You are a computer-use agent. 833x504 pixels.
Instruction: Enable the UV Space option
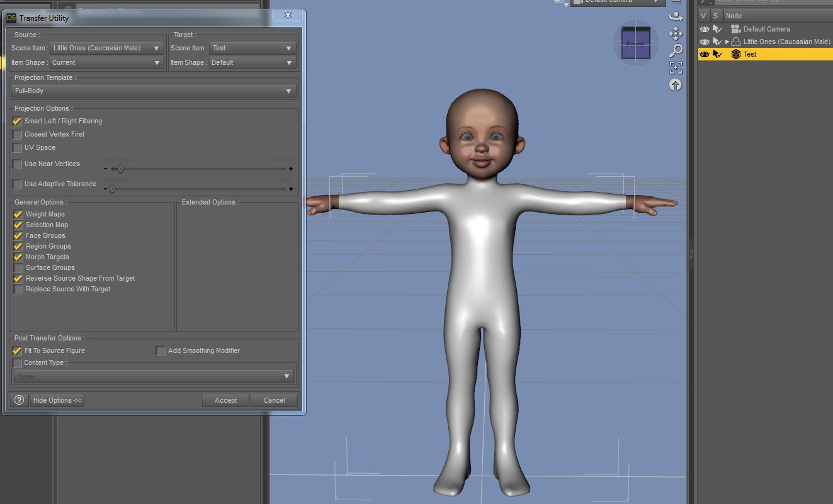pos(17,147)
